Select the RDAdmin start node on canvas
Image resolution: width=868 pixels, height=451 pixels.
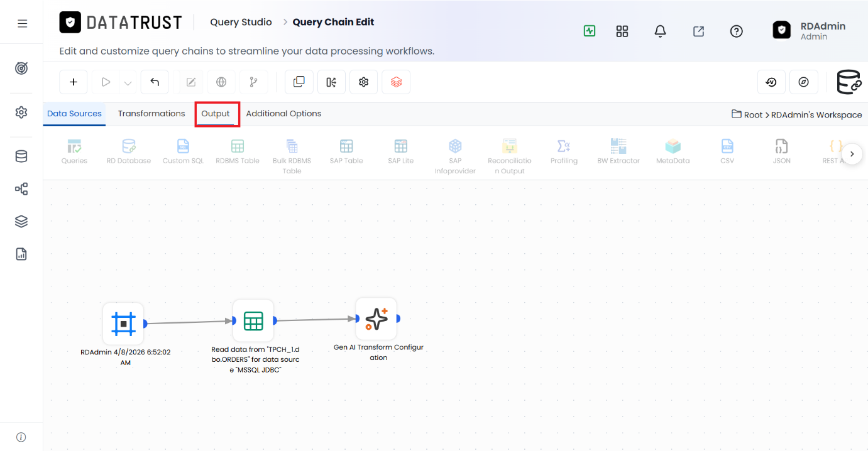123,323
